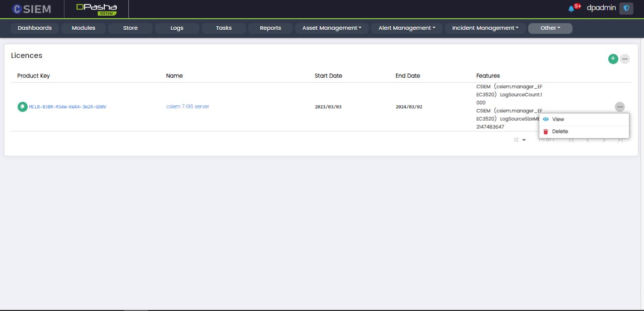The width and height of the screenshot is (644, 311).
Task: Open the rows-per-page dropdown showing 10
Action: (520, 140)
